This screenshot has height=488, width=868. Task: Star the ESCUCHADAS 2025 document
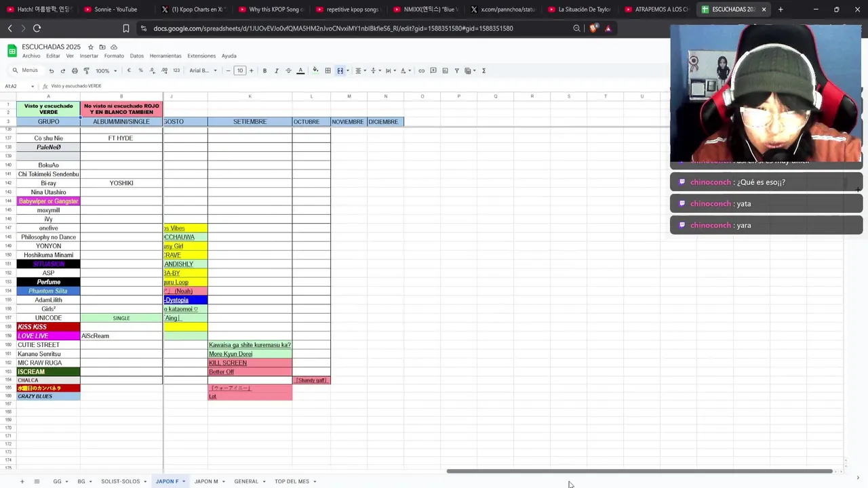pos(90,47)
